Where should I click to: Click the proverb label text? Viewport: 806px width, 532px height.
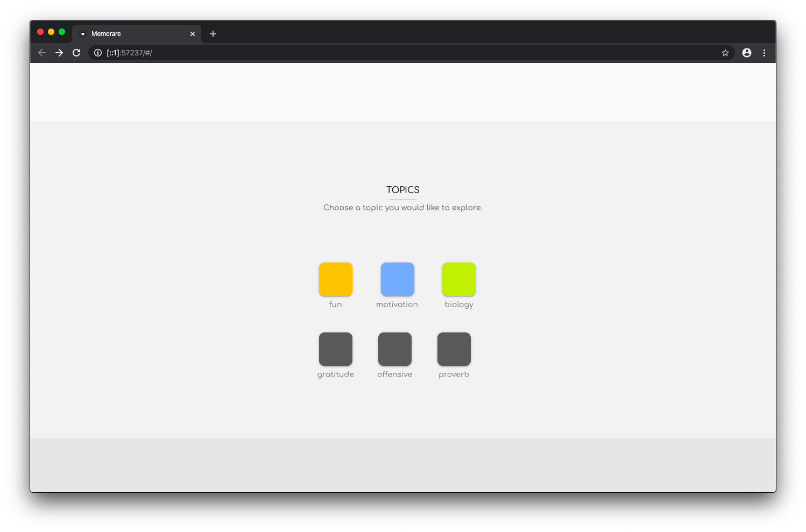click(454, 375)
